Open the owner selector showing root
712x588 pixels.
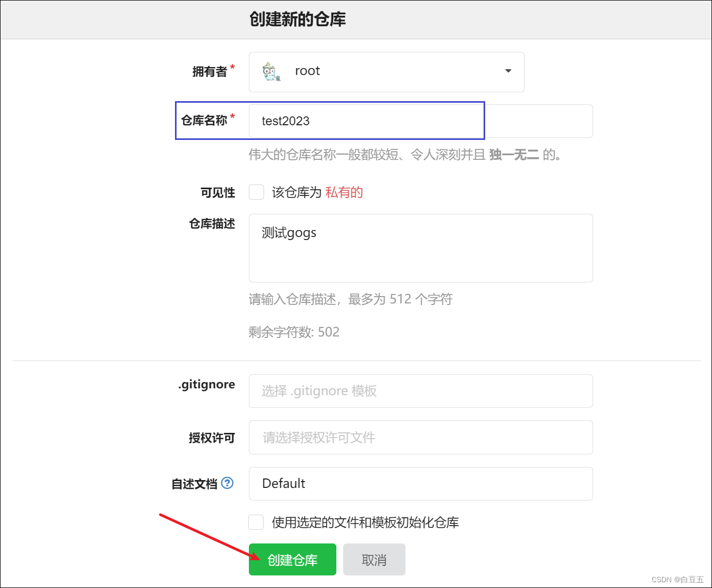point(386,72)
